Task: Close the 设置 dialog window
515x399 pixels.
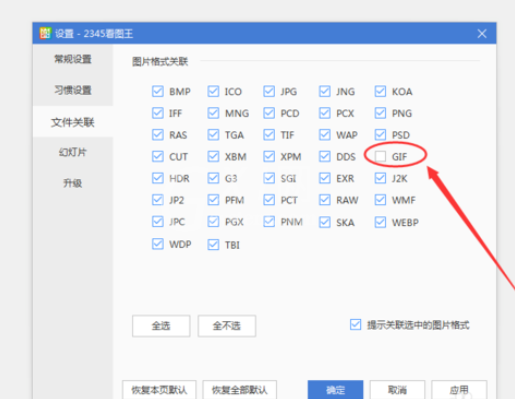Action: [482, 33]
